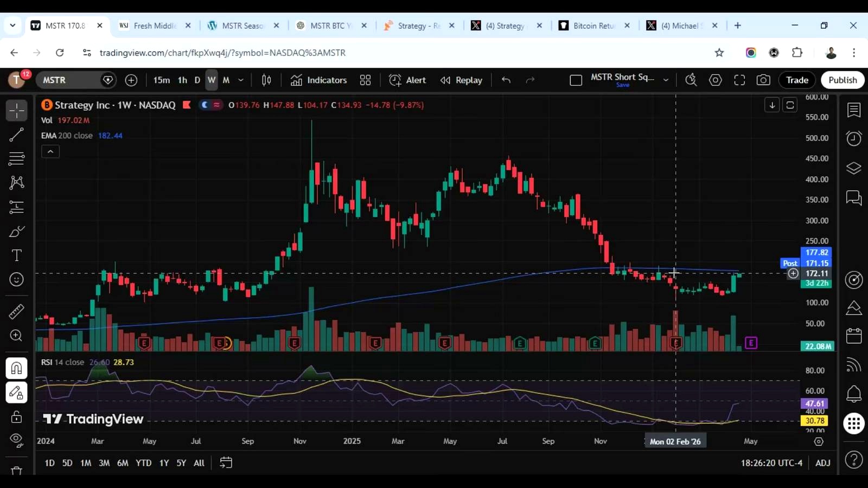
Task: Open the Indicators dialog
Action: 319,80
